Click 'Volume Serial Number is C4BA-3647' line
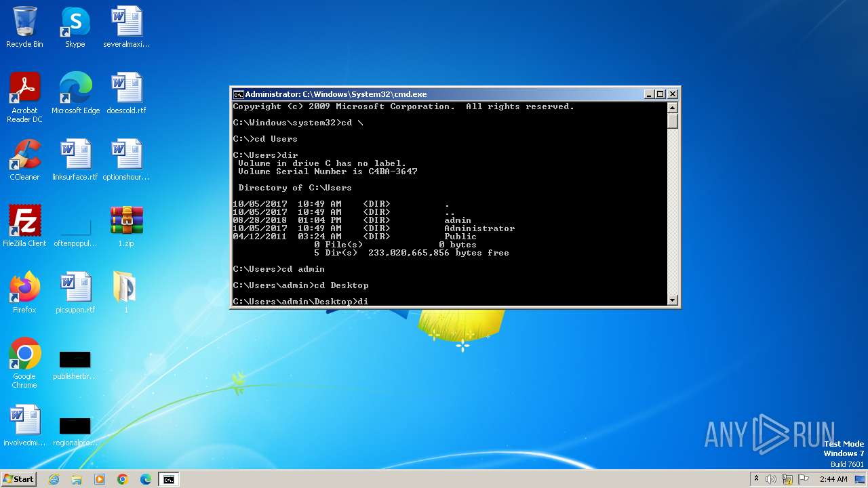The height and width of the screenshot is (488, 868). (x=328, y=171)
